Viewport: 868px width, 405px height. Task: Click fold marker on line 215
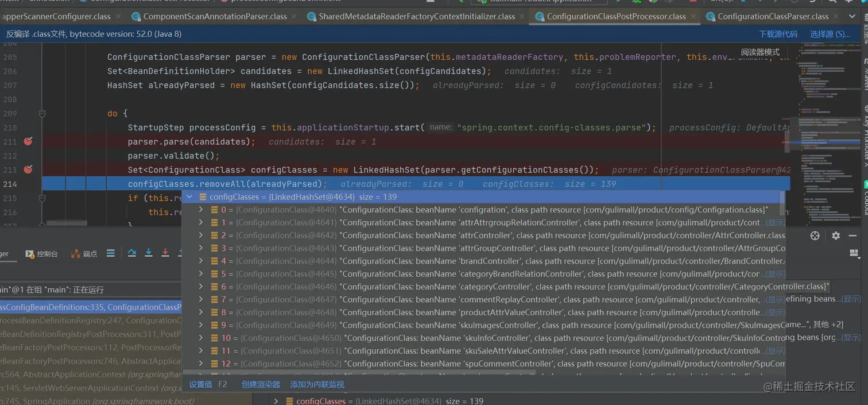tap(42, 198)
